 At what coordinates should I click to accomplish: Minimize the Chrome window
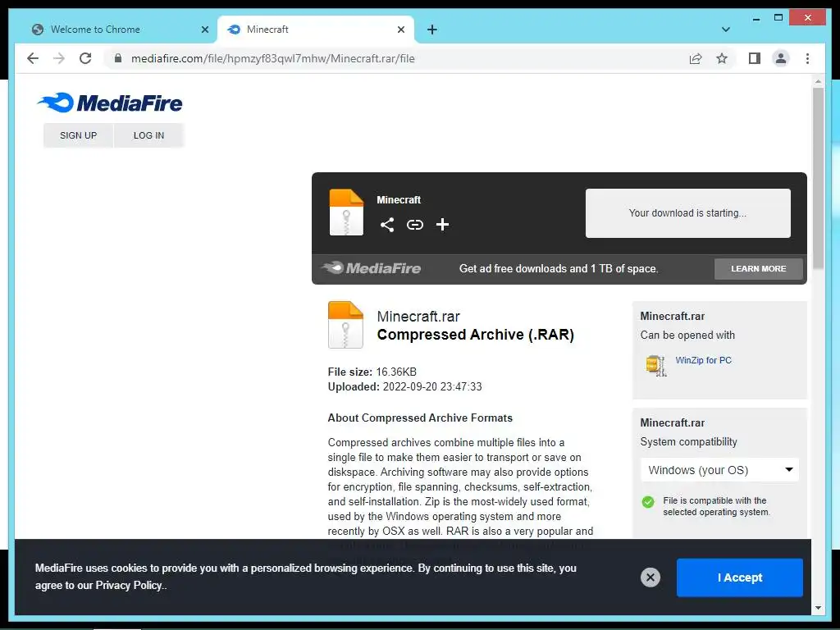[756, 18]
